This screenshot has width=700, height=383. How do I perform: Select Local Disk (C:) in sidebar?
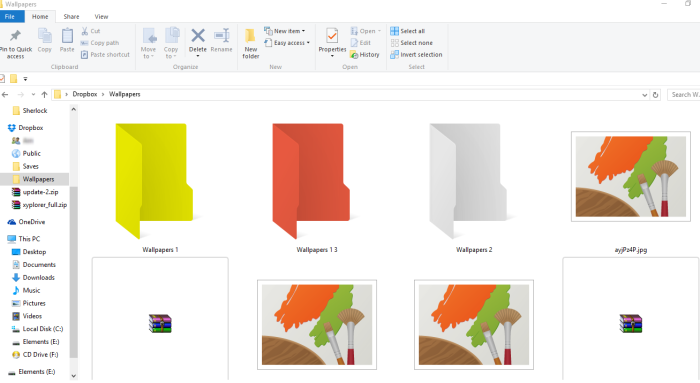(x=38, y=329)
